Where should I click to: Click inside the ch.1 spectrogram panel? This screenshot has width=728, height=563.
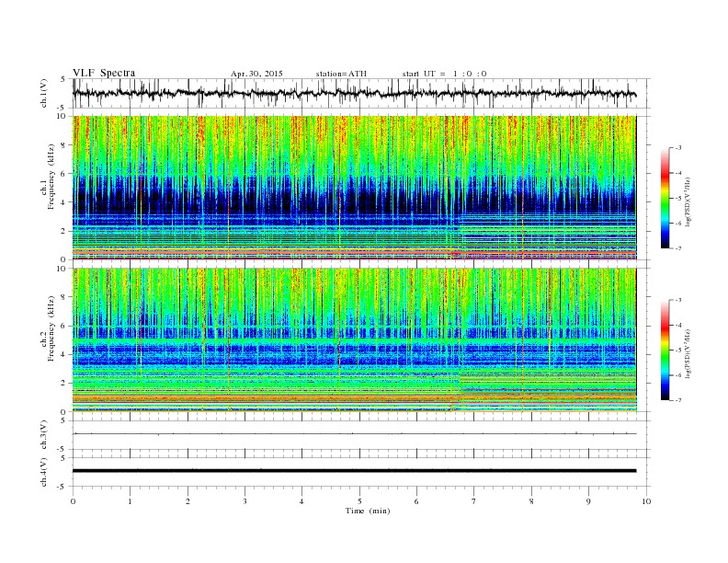point(354,188)
